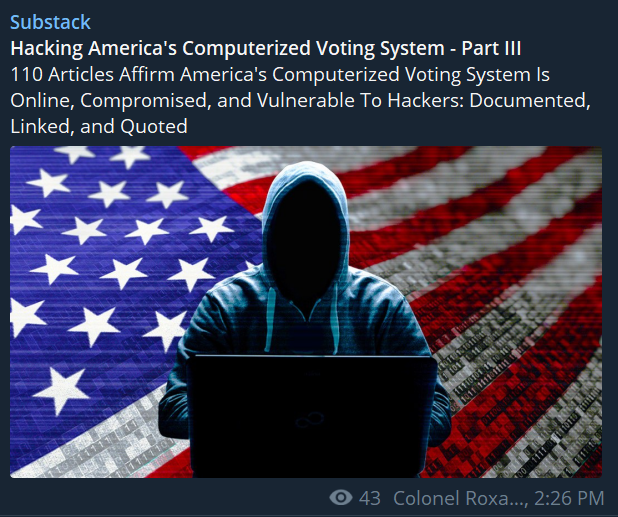Click the 43 view count
The width and height of the screenshot is (618, 517).
click(370, 498)
